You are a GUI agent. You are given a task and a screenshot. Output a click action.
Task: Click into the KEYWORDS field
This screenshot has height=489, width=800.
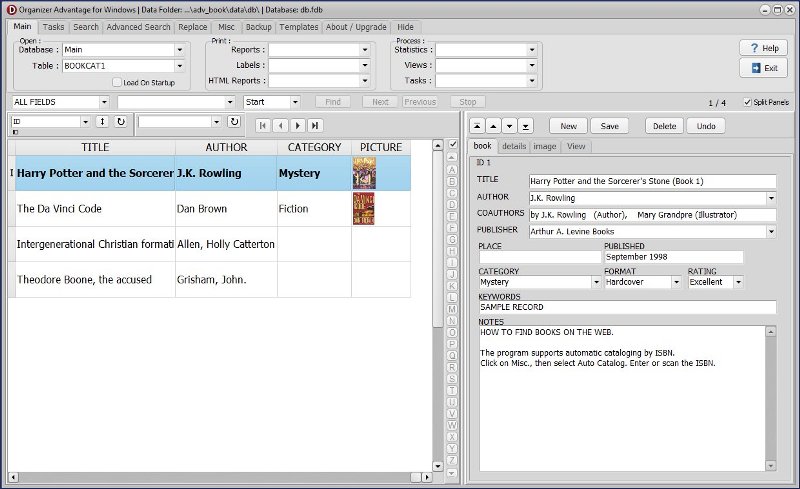tap(627, 306)
